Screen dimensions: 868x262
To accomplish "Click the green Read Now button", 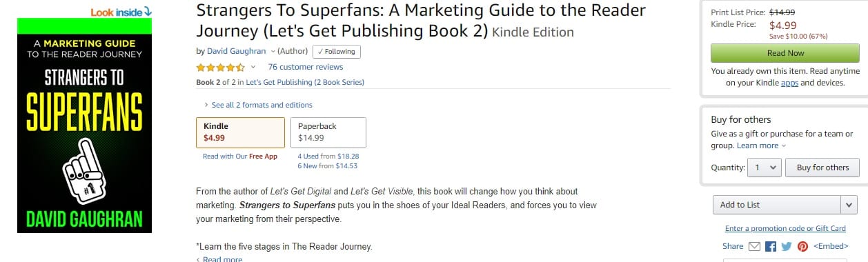I will click(785, 53).
